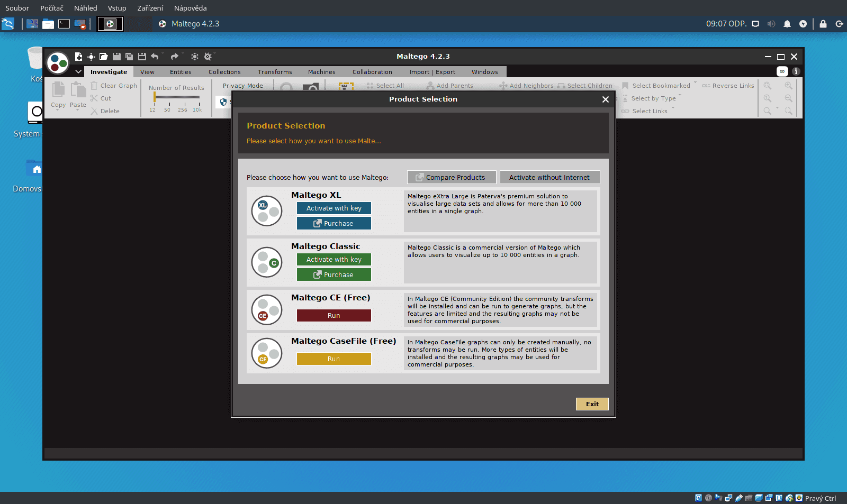The width and height of the screenshot is (847, 504).
Task: Click the info icon at the ribbon's right
Action: [x=796, y=71]
